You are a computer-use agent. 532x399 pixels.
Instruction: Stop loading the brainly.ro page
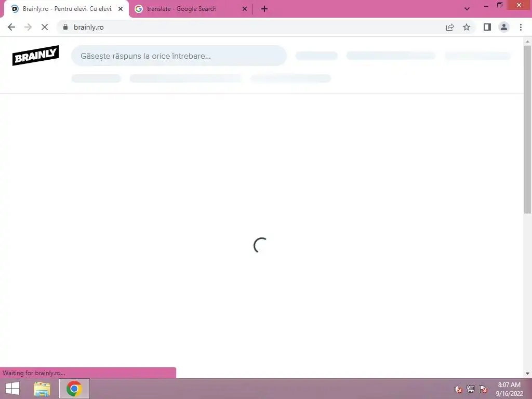45,27
